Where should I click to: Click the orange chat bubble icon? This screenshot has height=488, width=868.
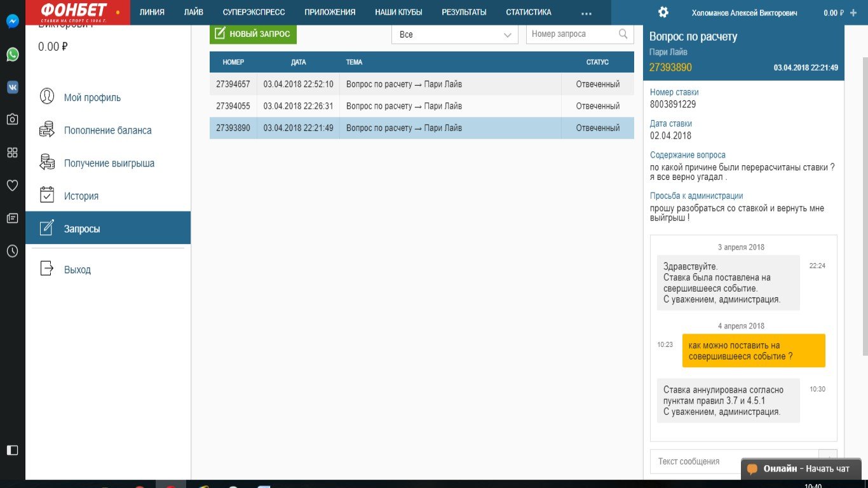(x=752, y=469)
